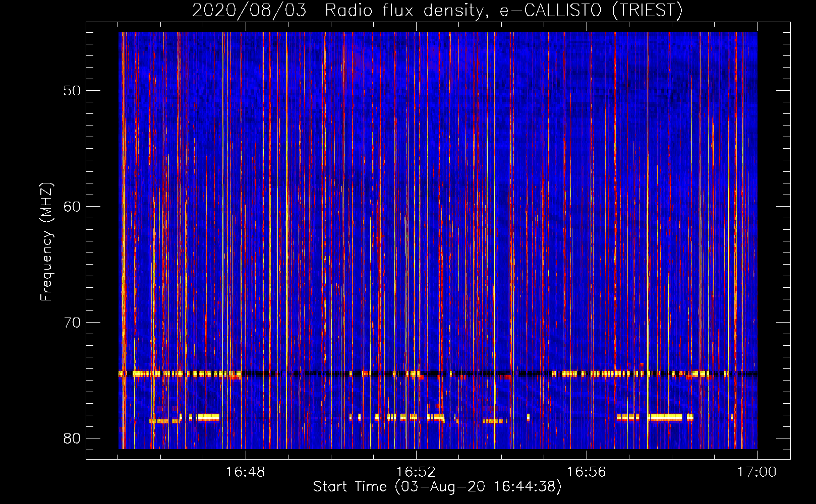This screenshot has width=816, height=504.
Task: Click the 80 frequency tick label
Action: coord(72,438)
